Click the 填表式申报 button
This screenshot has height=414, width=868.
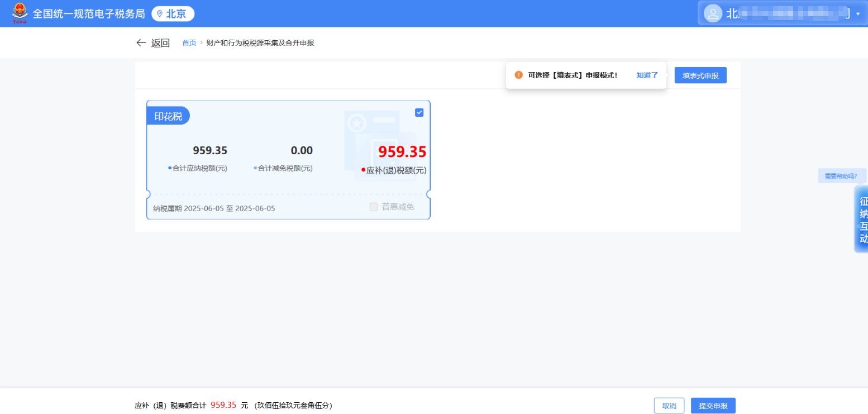pos(700,75)
